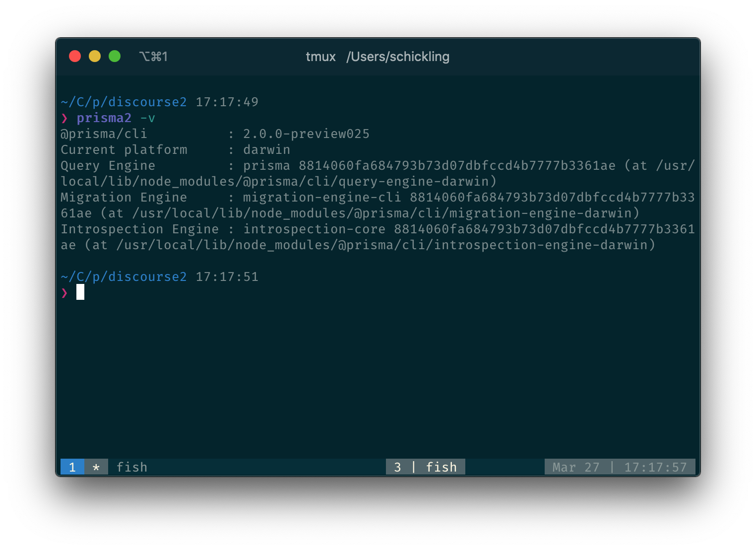This screenshot has height=550, width=756.
Task: Click the asterisk marker in tmux status bar
Action: (96, 467)
